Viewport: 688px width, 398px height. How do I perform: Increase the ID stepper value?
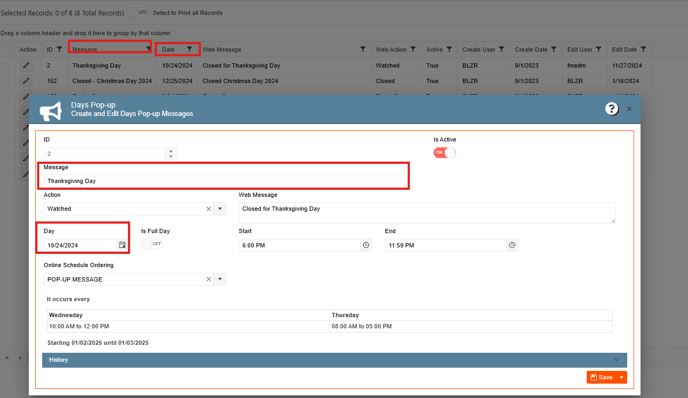pyautogui.click(x=171, y=151)
